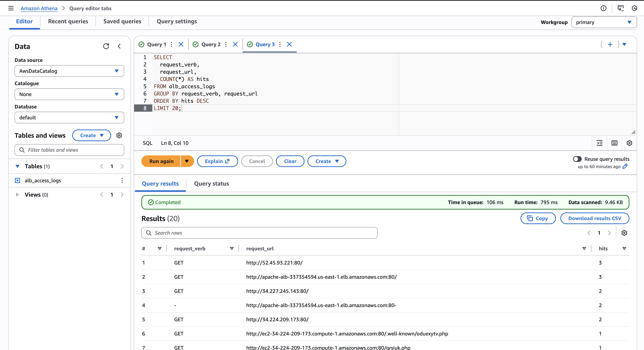Add a new query tab

[610, 44]
